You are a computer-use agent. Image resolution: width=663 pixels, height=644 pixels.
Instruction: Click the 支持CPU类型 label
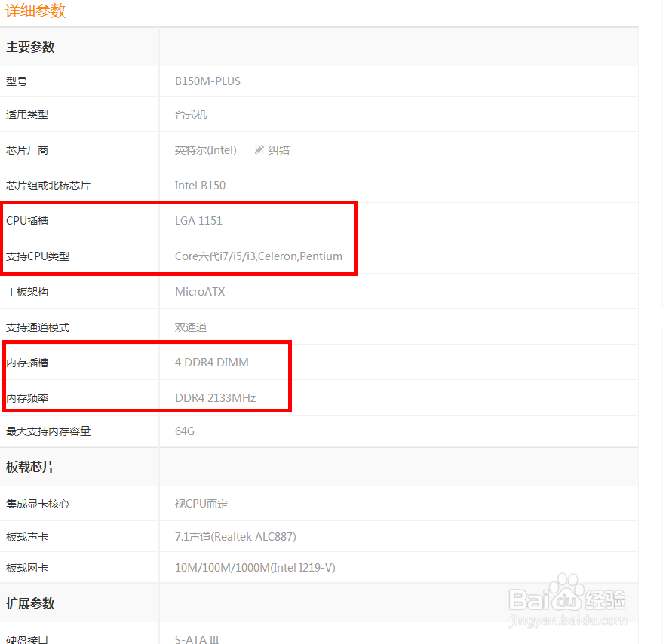[x=38, y=256]
